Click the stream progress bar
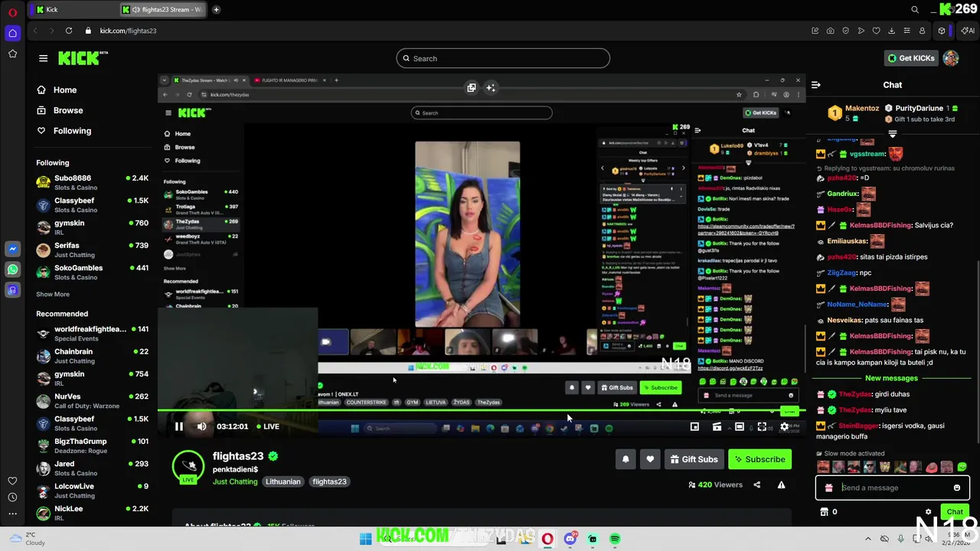The image size is (980, 551). click(x=482, y=411)
